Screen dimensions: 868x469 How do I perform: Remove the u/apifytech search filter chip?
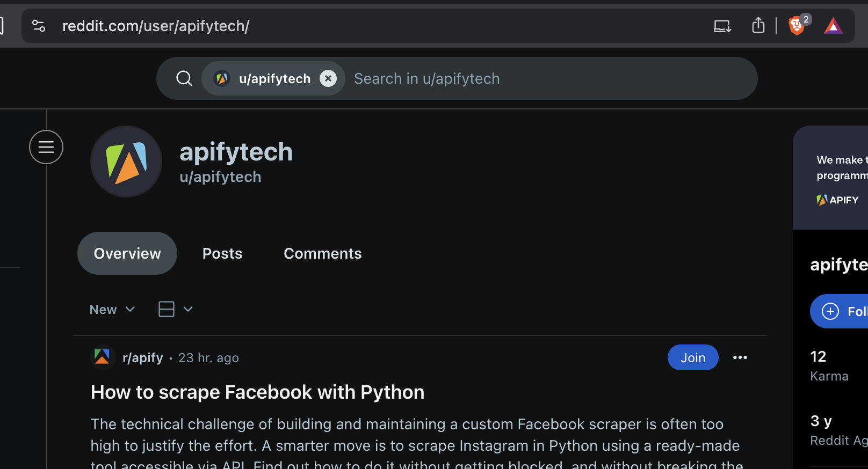(x=328, y=78)
